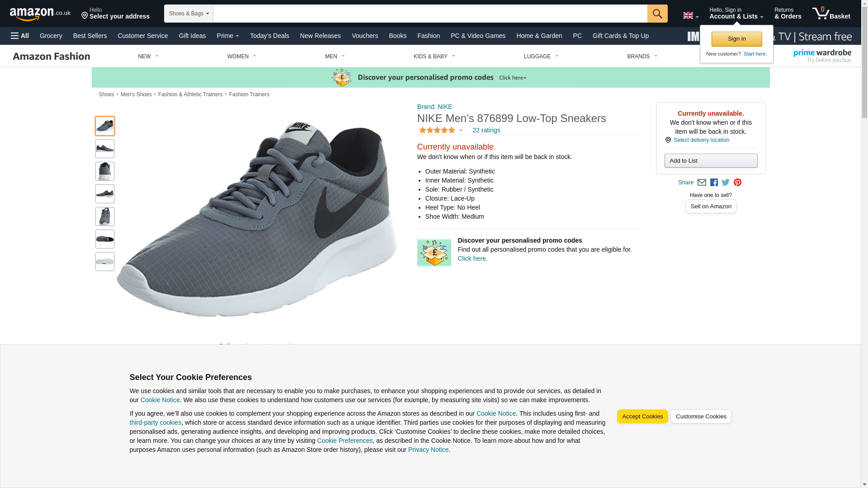Viewport: 868px width, 488px height.
Task: Share product on Twitter
Action: coord(726,183)
